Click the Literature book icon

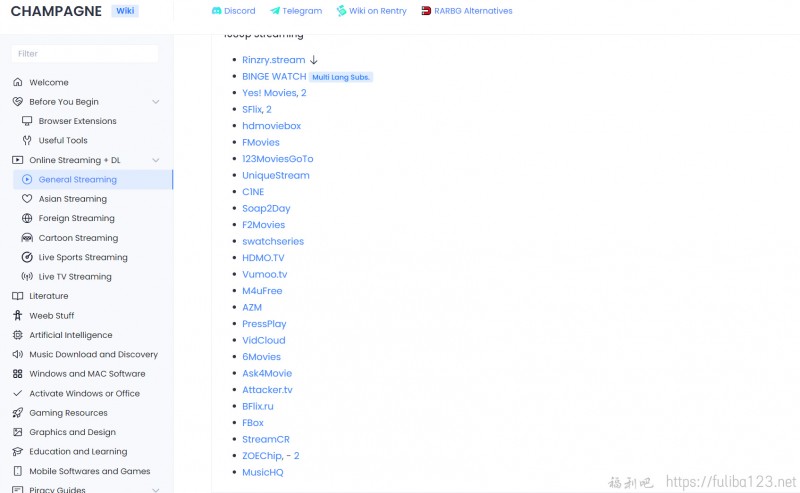click(17, 296)
